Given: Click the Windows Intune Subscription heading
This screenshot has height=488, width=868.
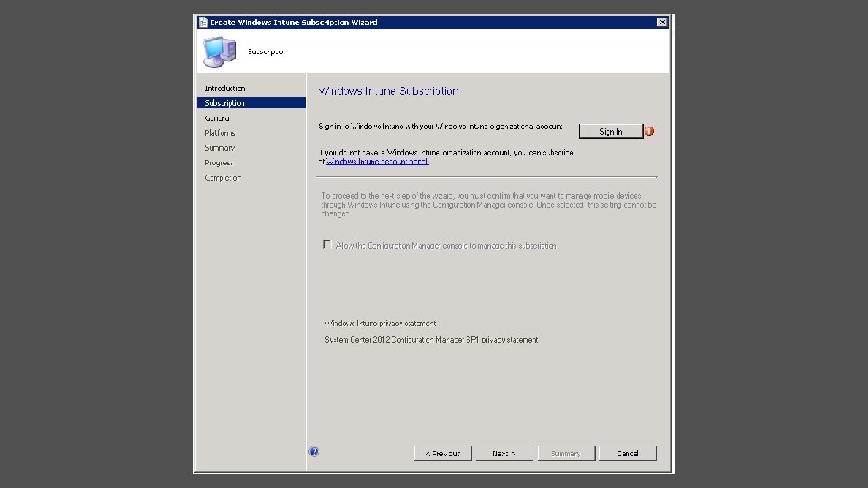Looking at the screenshot, I should 388,90.
